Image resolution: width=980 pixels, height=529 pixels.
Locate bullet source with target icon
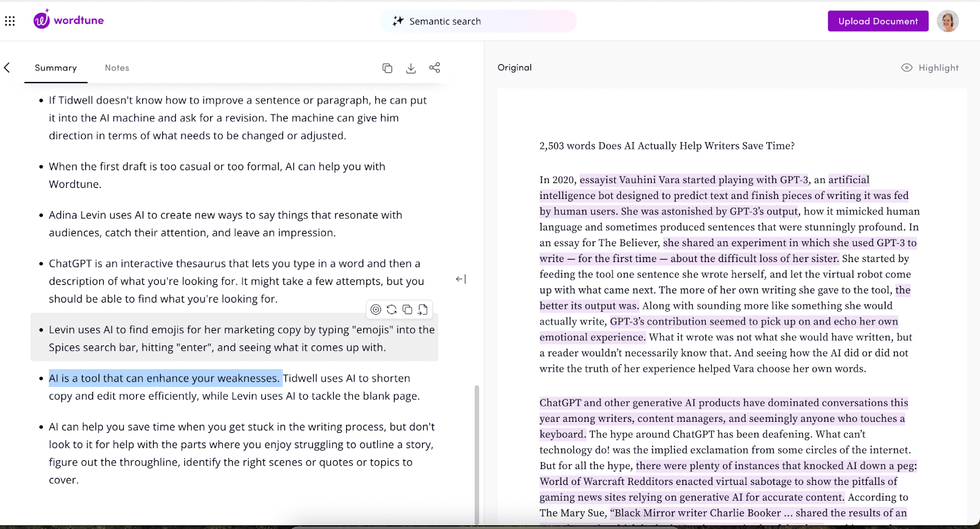coord(376,310)
